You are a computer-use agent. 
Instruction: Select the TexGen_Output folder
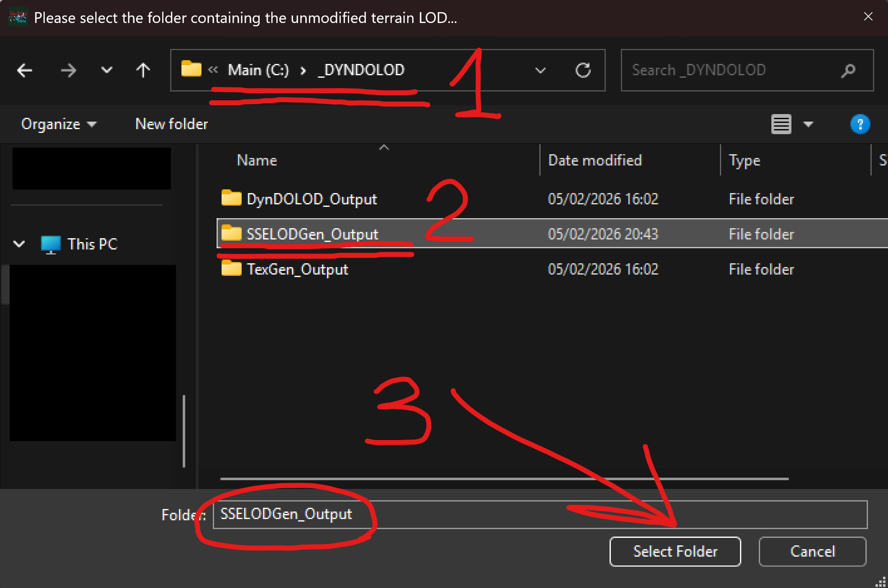coord(297,269)
